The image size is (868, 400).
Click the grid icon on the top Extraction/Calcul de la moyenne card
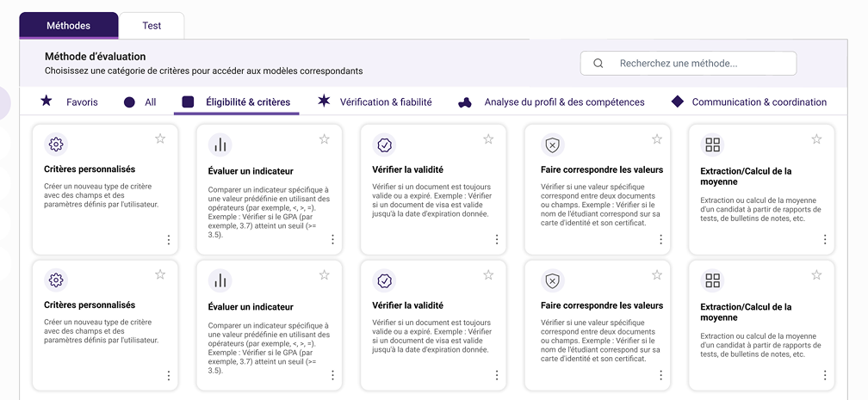(712, 145)
